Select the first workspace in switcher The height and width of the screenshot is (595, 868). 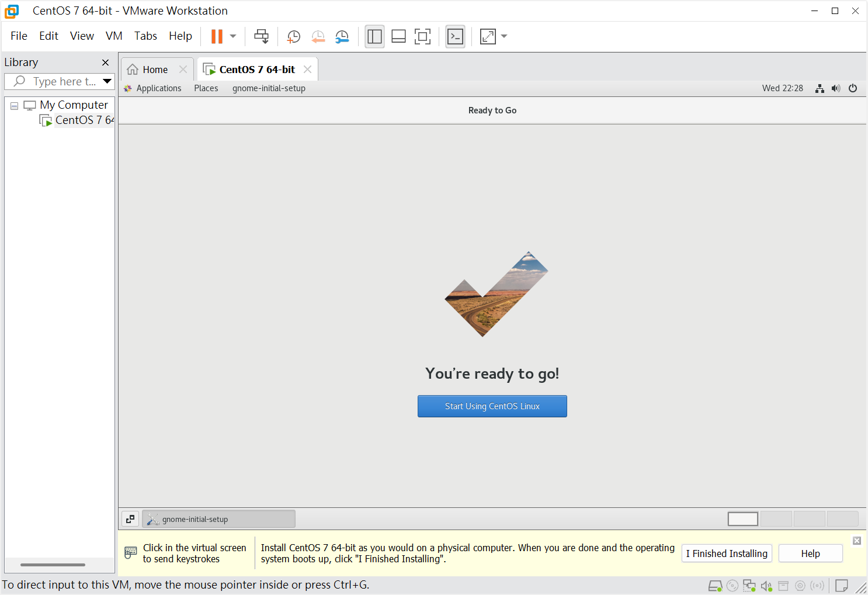(742, 519)
